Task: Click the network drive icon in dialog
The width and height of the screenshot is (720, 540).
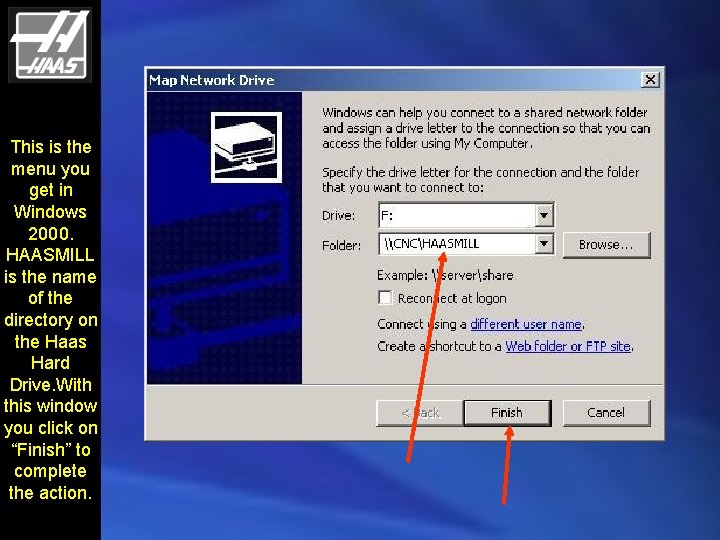Action: [247, 147]
